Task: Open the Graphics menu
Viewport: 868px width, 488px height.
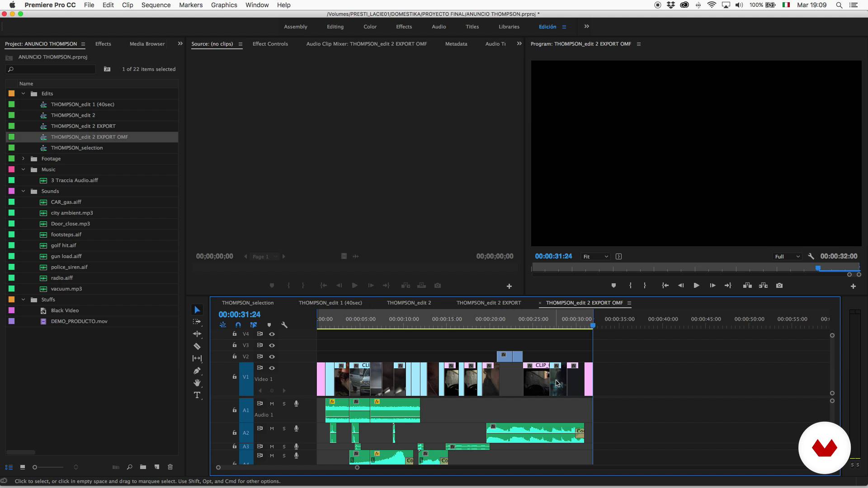Action: [x=224, y=5]
